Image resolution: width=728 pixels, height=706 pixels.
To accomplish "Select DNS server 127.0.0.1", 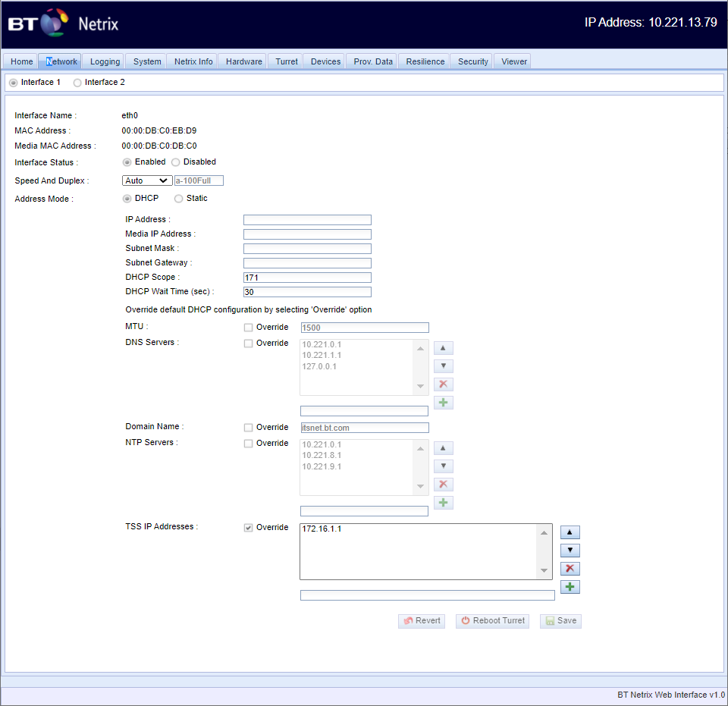I will [x=319, y=366].
